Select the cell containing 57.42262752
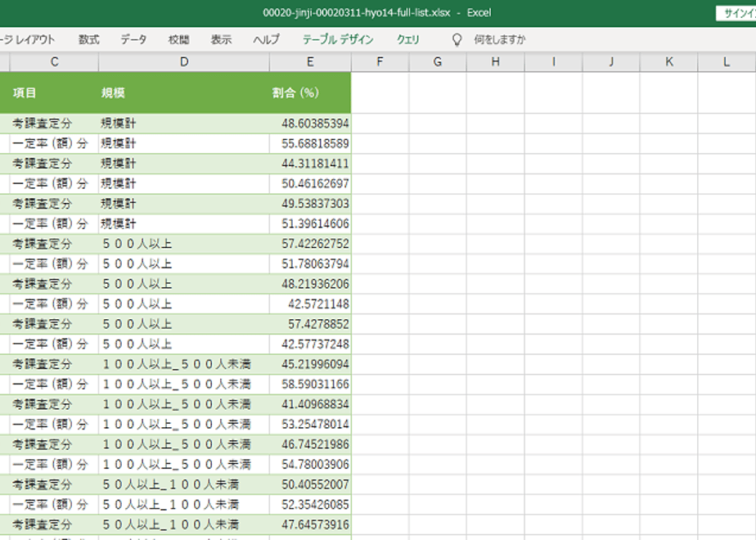Image resolution: width=756 pixels, height=540 pixels. tap(310, 244)
